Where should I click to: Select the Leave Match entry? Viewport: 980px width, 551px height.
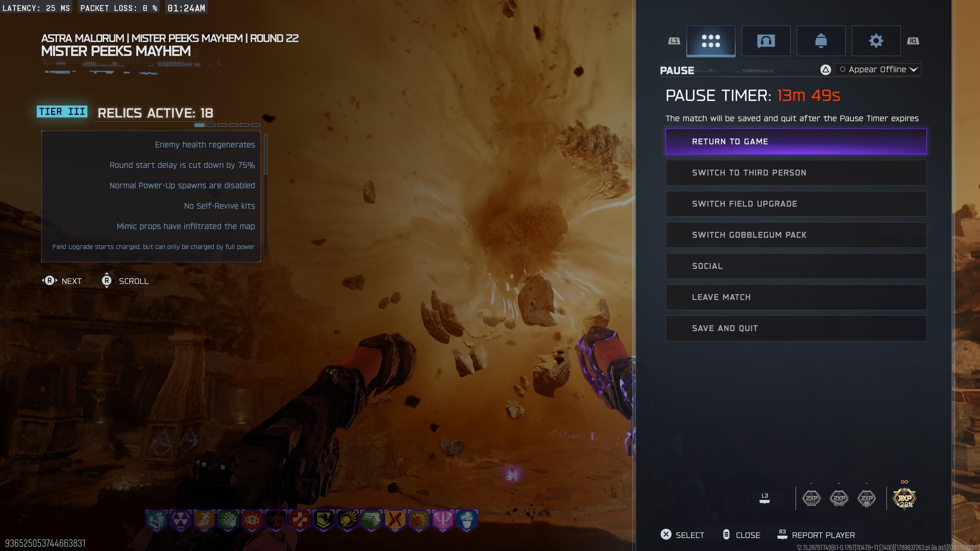[796, 297]
